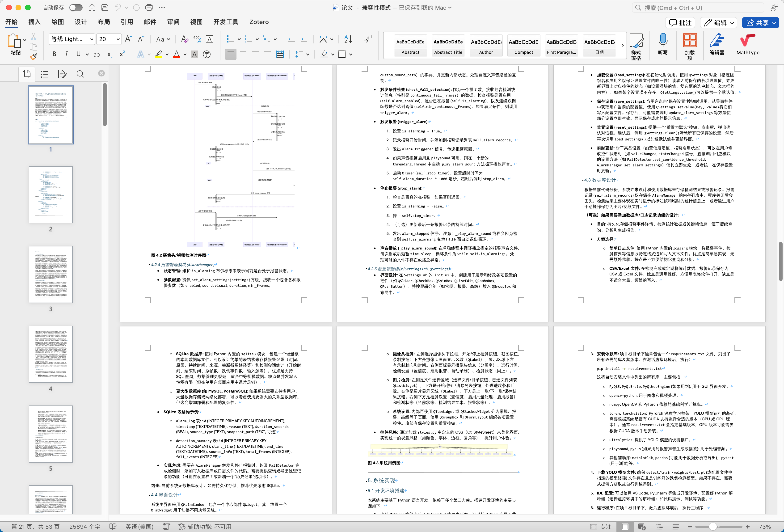Click the show paragraph marks icon
The width and height of the screenshot is (784, 532).
(368, 39)
